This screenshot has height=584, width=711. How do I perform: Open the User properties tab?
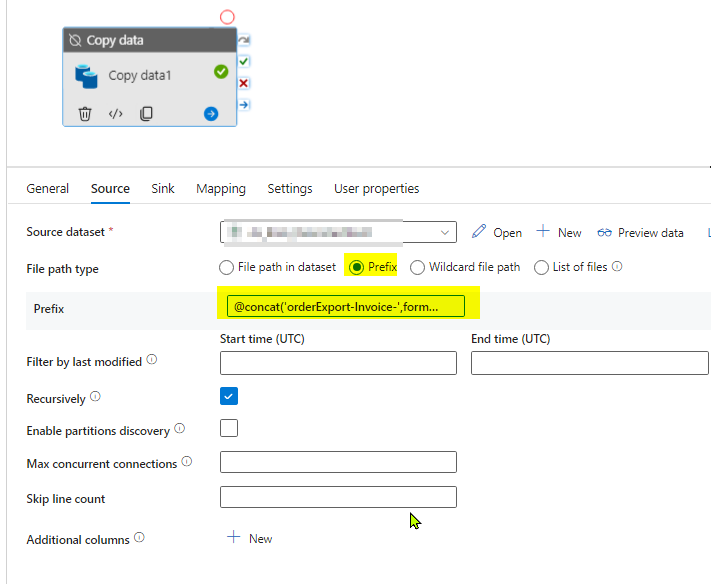(377, 189)
